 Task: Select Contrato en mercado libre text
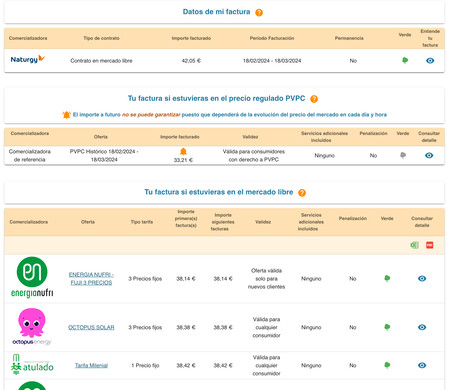[x=101, y=61]
